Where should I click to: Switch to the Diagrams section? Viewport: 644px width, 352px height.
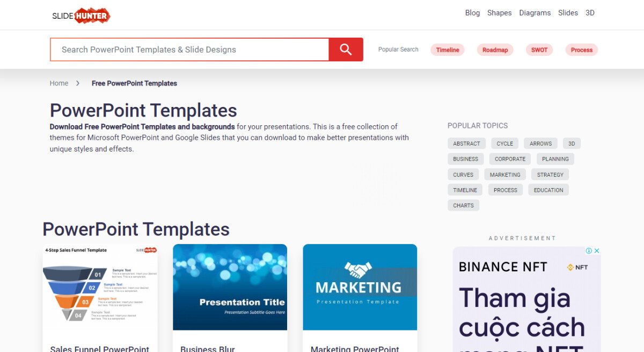click(535, 12)
